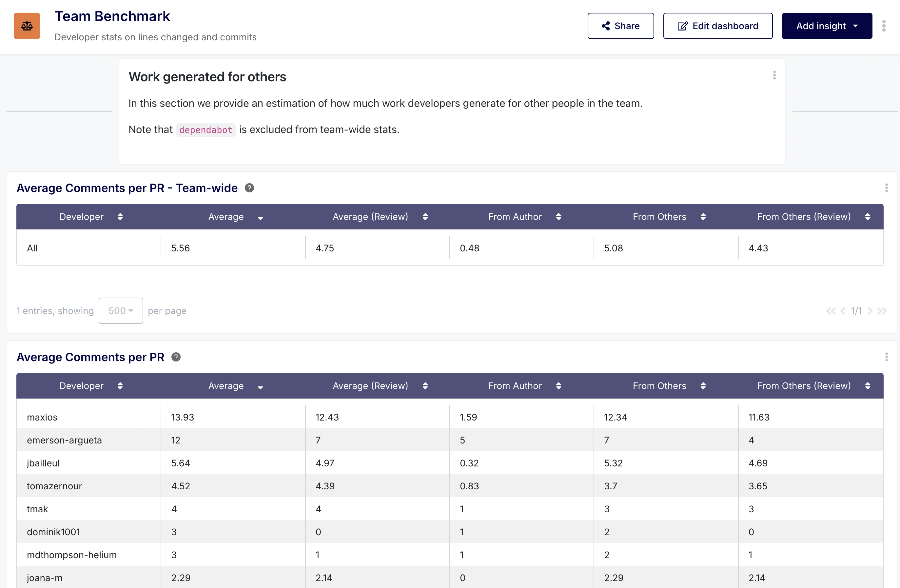Click the Edit dashboard button
The height and width of the screenshot is (588, 900).
point(717,26)
